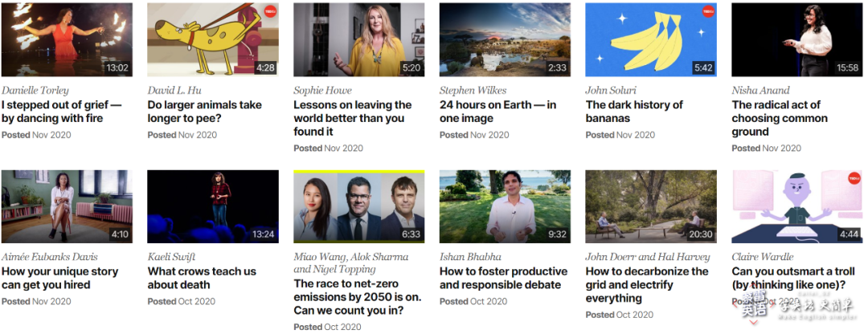Click the TED-Ed badge on the bananas thumbnail

pyautogui.click(x=708, y=11)
